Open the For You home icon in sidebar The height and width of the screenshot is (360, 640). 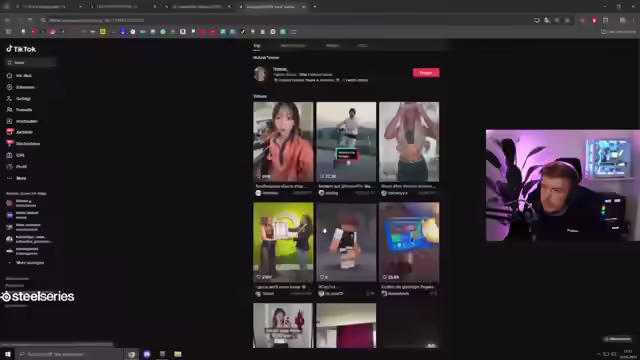pyautogui.click(x=9, y=76)
